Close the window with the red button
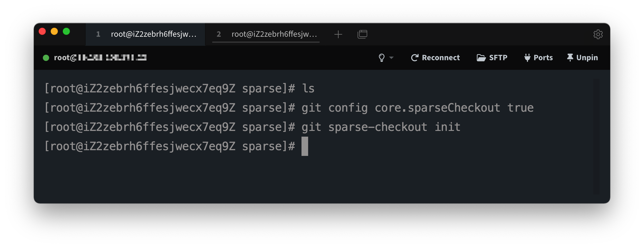Viewport: 644px width, 248px height. click(x=42, y=31)
